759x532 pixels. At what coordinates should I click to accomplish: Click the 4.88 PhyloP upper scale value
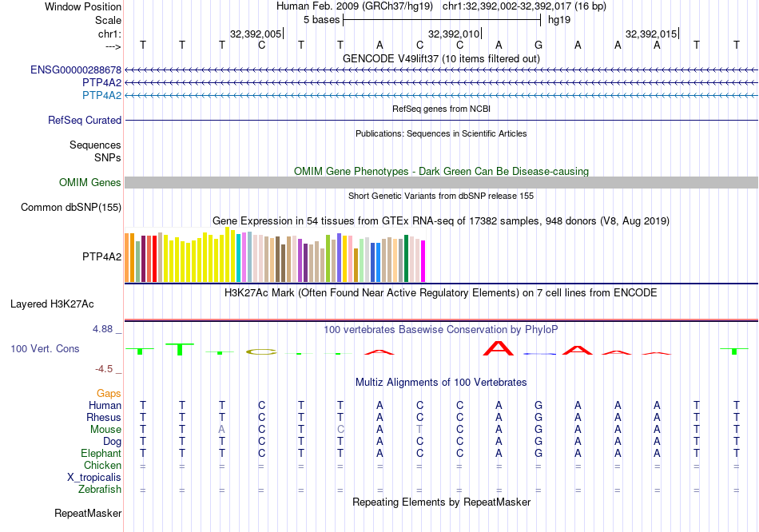pyautogui.click(x=102, y=329)
